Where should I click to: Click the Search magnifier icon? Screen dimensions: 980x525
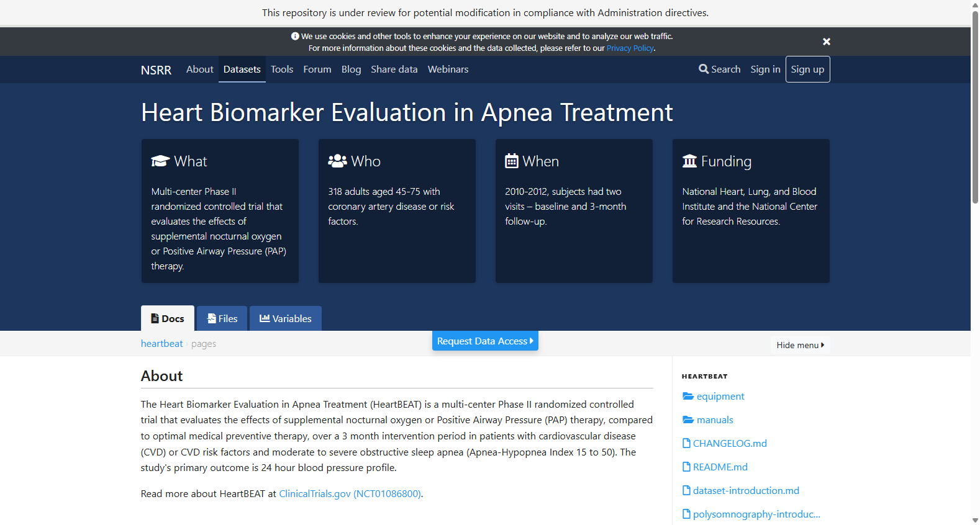[704, 69]
